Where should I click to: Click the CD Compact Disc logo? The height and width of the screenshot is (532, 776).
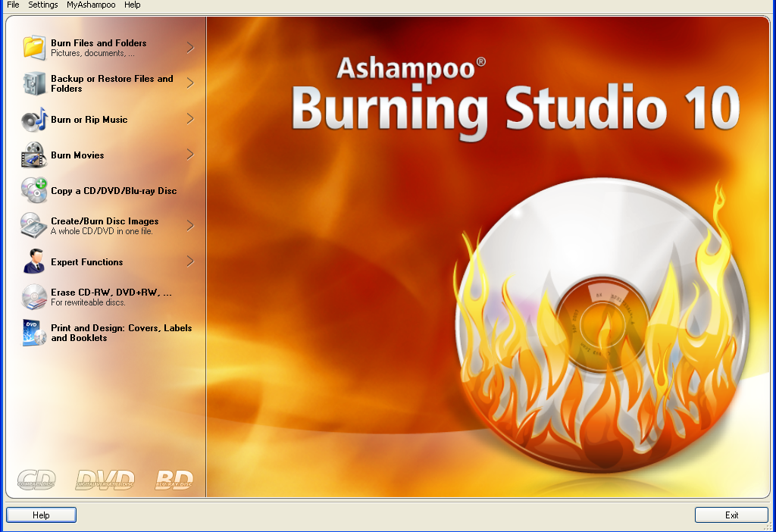[36, 479]
